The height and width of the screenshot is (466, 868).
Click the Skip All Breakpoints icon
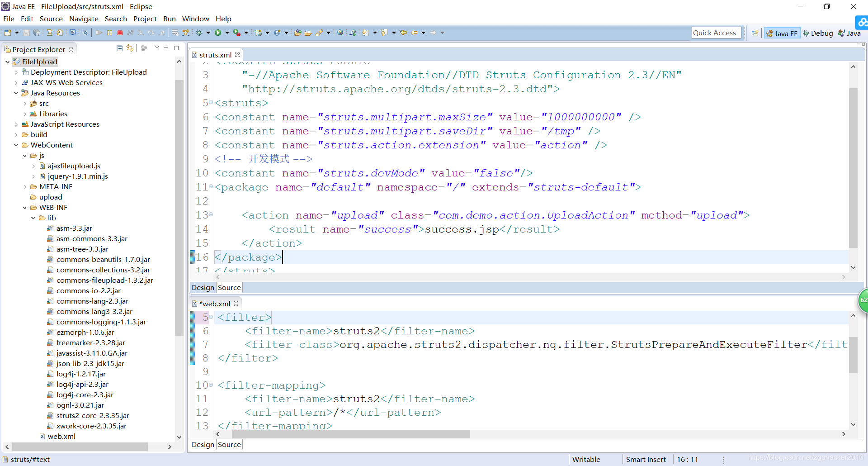pos(85,33)
